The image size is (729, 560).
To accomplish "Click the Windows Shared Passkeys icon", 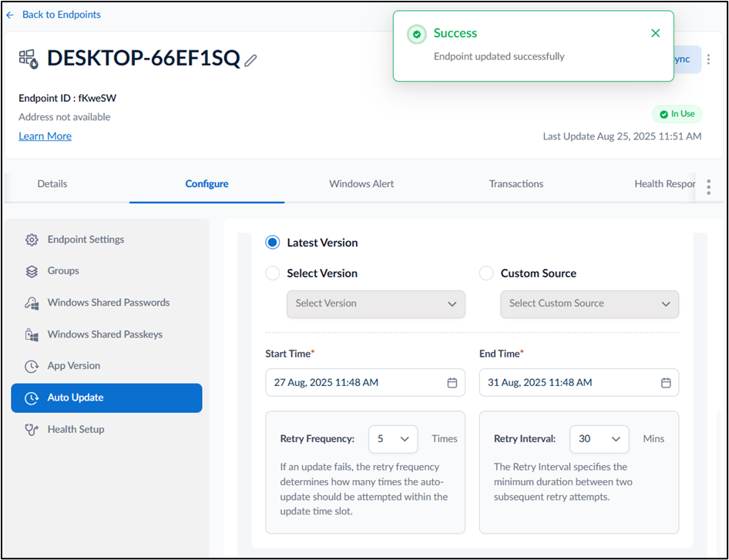I will pyautogui.click(x=32, y=334).
